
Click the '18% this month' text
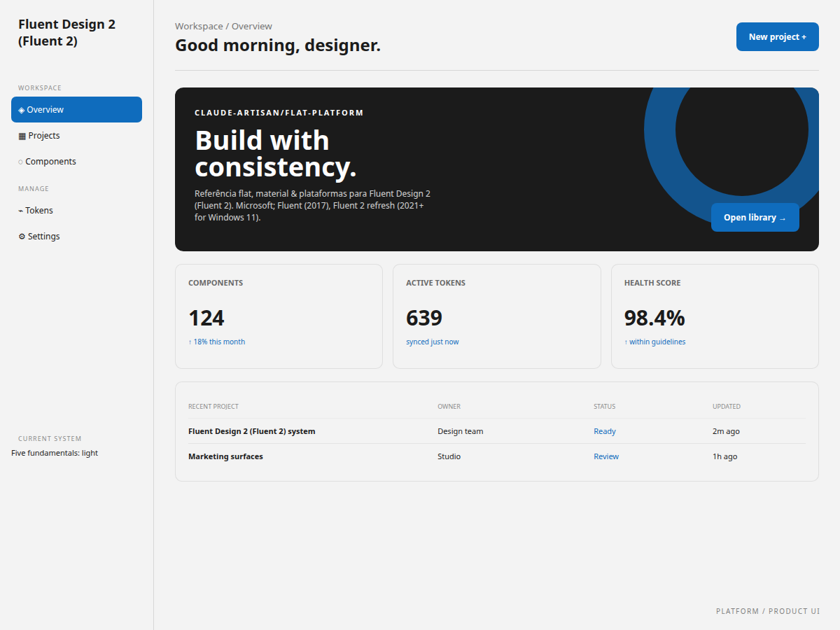pos(216,342)
